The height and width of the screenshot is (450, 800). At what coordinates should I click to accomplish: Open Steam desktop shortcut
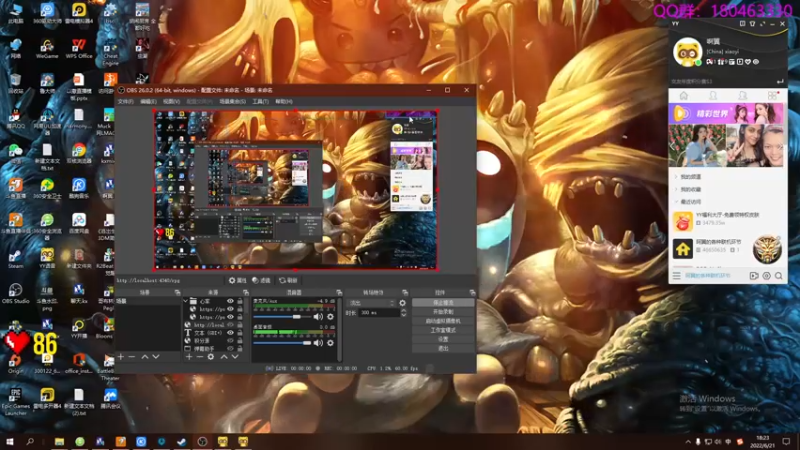tap(15, 259)
